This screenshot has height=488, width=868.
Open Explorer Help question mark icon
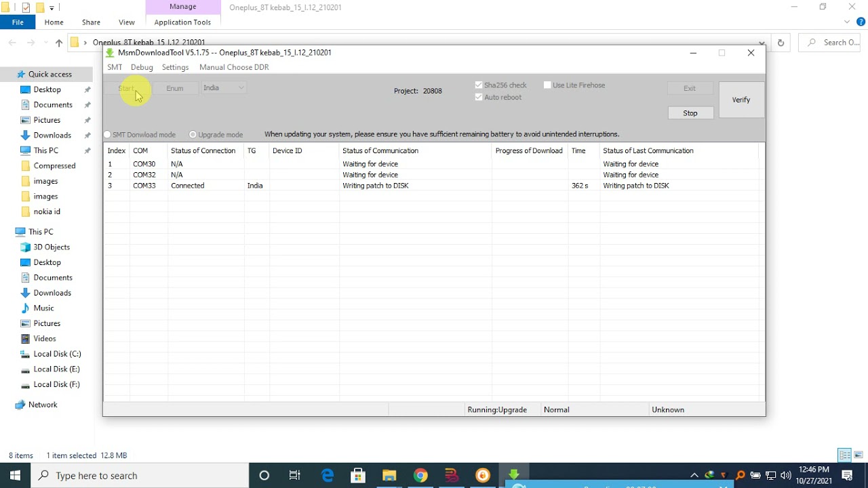(x=860, y=22)
